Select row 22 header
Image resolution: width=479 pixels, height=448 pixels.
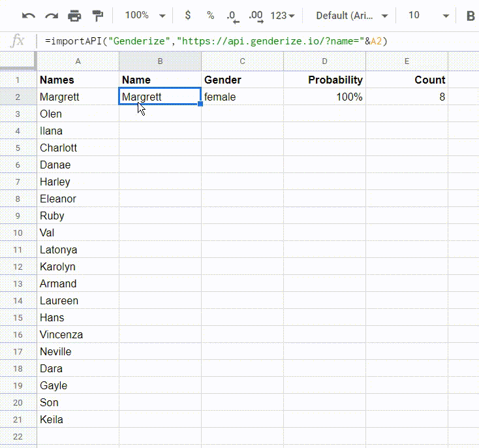pos(18,436)
